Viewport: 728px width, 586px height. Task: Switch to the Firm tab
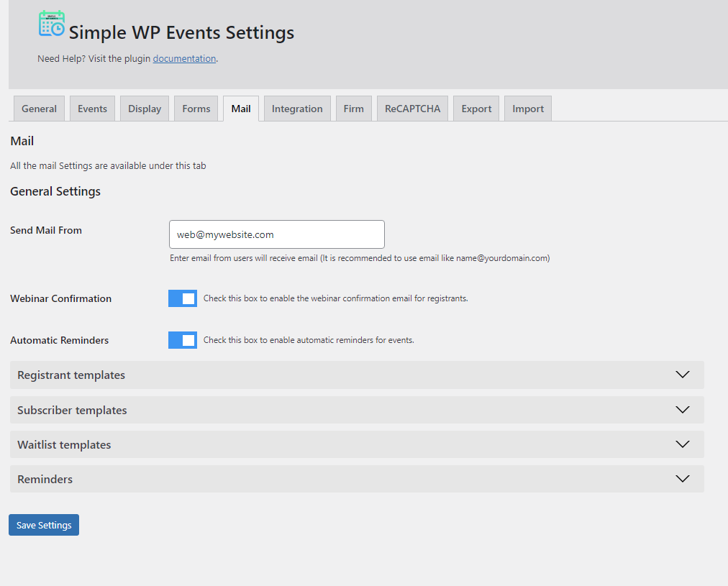pyautogui.click(x=354, y=109)
